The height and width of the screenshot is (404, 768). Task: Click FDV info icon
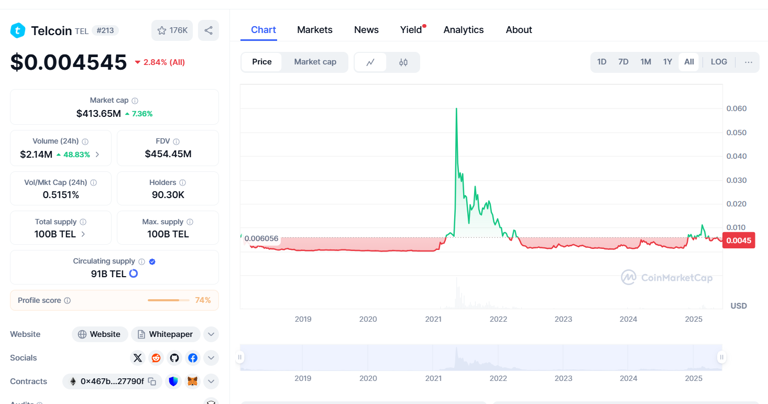176,142
